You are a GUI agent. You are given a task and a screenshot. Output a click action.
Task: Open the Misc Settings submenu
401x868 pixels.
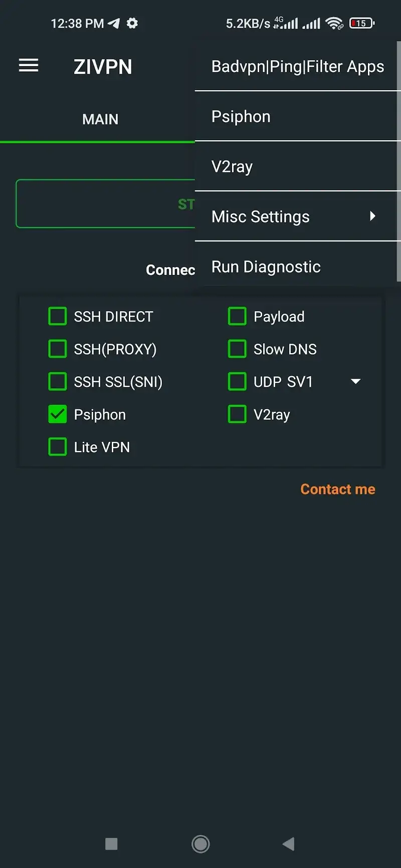[261, 216]
